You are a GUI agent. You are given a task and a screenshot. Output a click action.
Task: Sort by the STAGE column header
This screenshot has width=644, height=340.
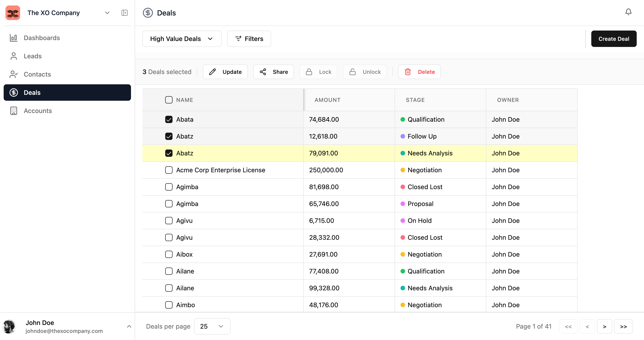tap(415, 100)
